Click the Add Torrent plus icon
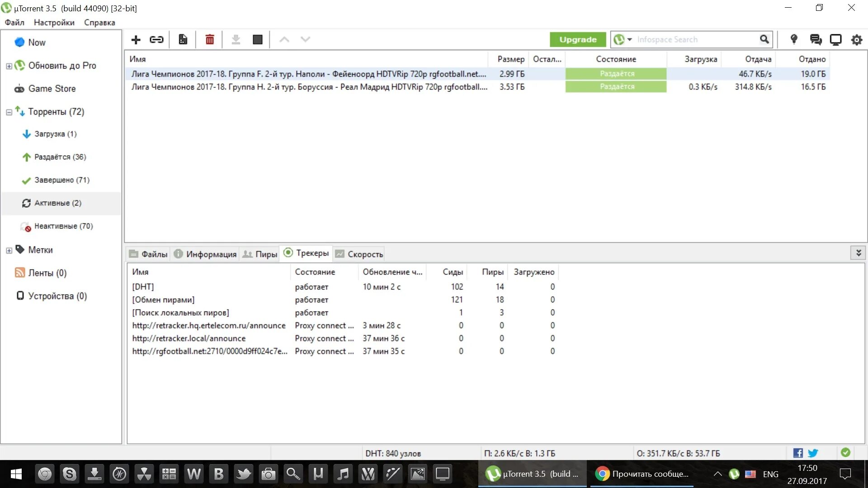 136,40
